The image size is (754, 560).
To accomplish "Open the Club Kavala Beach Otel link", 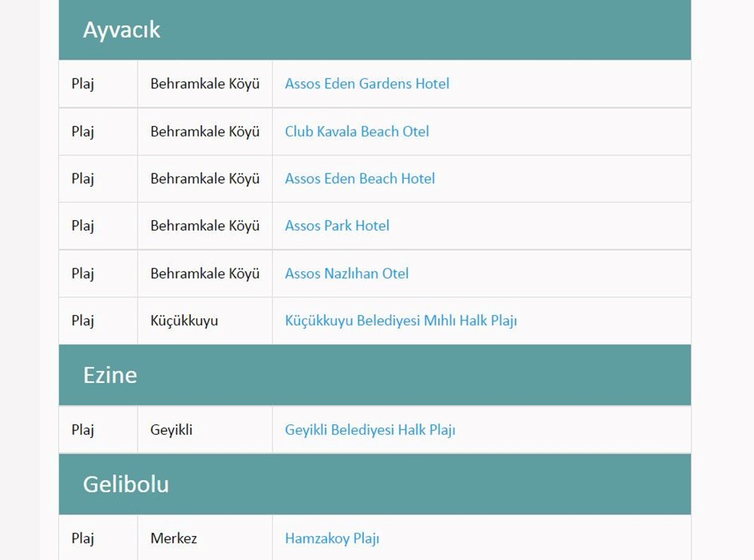I will click(x=356, y=131).
